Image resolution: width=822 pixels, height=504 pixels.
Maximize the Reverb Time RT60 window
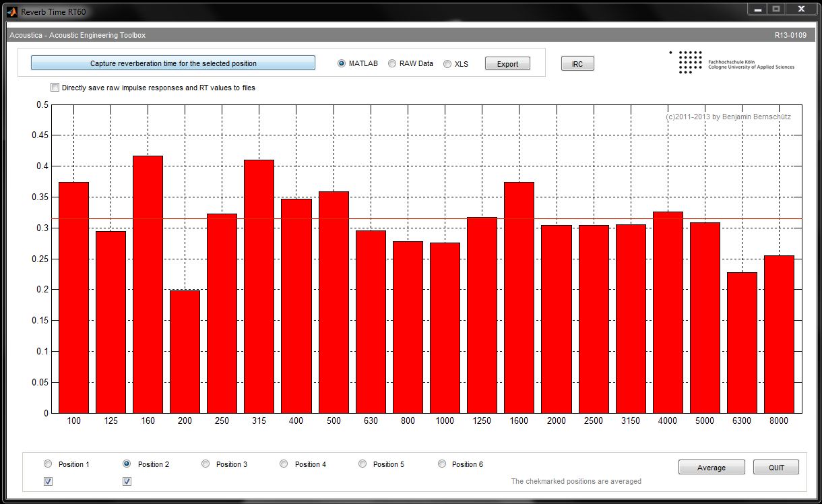coord(776,9)
